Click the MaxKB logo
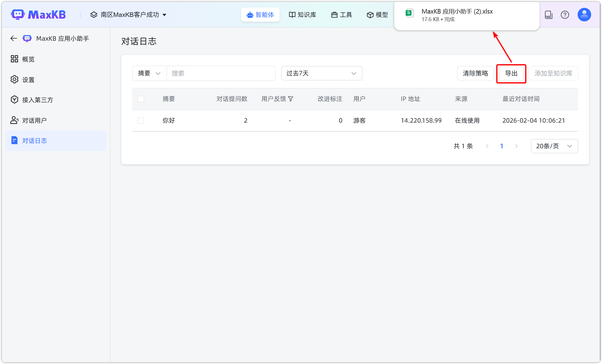Viewport: 602px width, 364px height. (39, 14)
